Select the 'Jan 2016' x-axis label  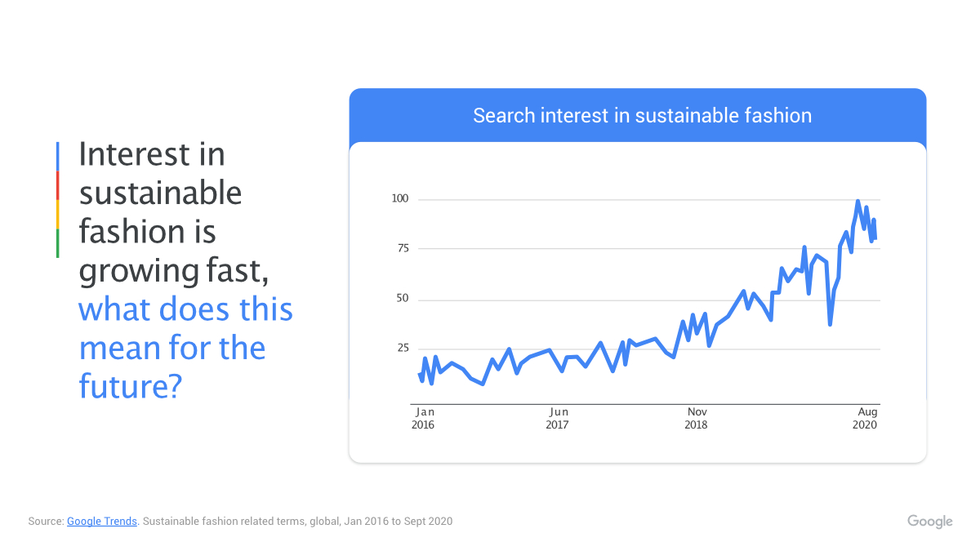pos(423,418)
